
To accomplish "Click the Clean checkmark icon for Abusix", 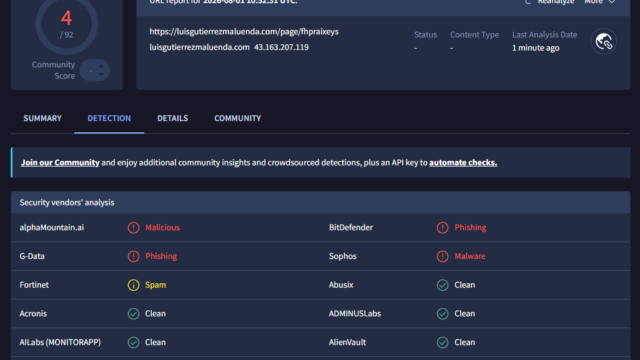I will tap(442, 285).
